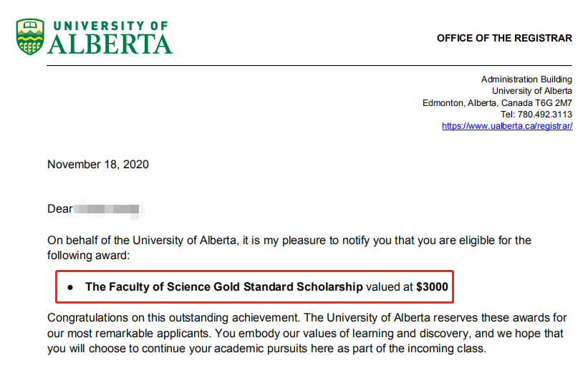This screenshot has height=368, width=588.
Task: Click the 'UNIVERSITY OF' text in the logo
Action: [x=108, y=26]
